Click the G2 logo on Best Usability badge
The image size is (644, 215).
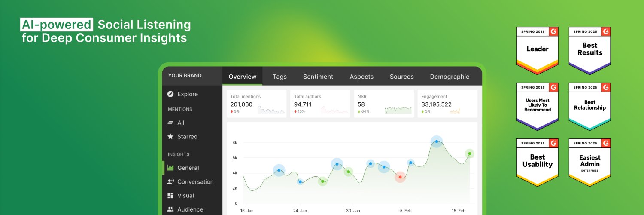[553, 143]
